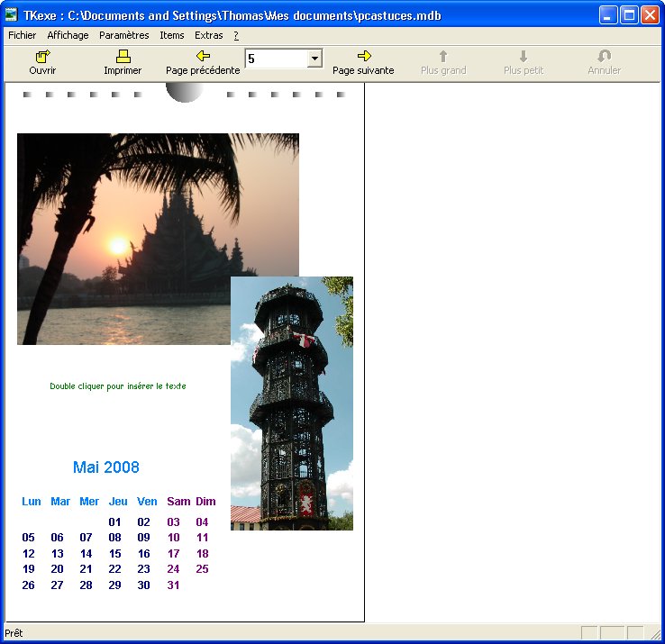Screen dimensions: 665x644
Task: Select the iron tower photo
Action: coord(292,404)
